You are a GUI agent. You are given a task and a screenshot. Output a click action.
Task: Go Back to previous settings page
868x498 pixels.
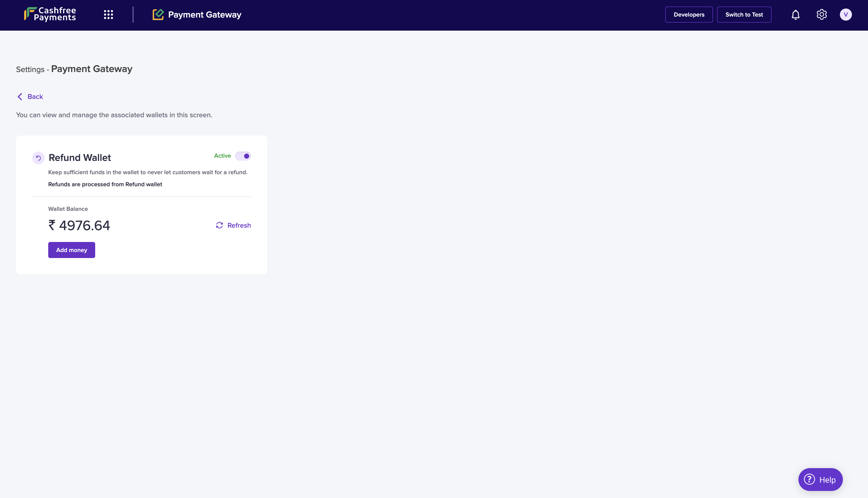pos(35,97)
